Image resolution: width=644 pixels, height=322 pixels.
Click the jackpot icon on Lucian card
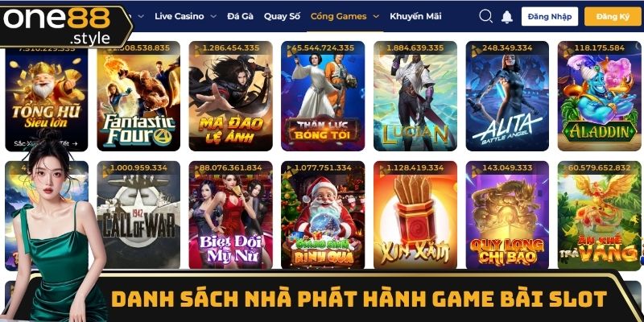pyautogui.click(x=380, y=49)
